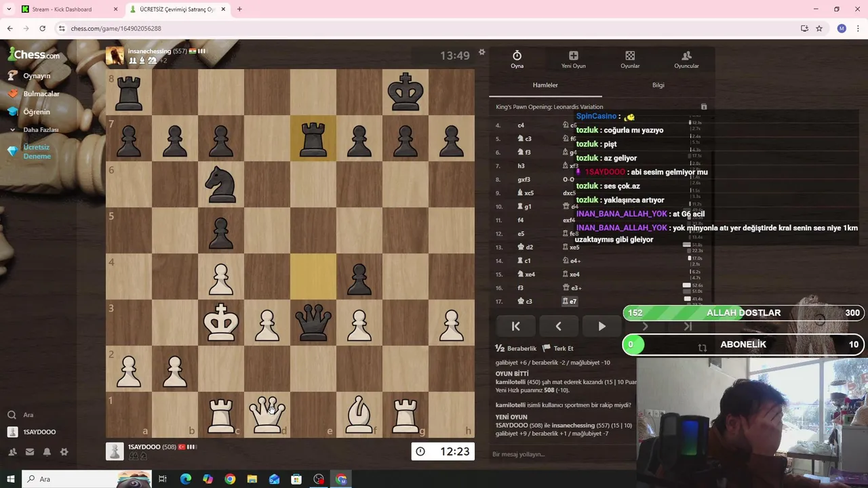Switch to the Bilgi sub-tab
The width and height of the screenshot is (868, 488).
click(x=658, y=85)
